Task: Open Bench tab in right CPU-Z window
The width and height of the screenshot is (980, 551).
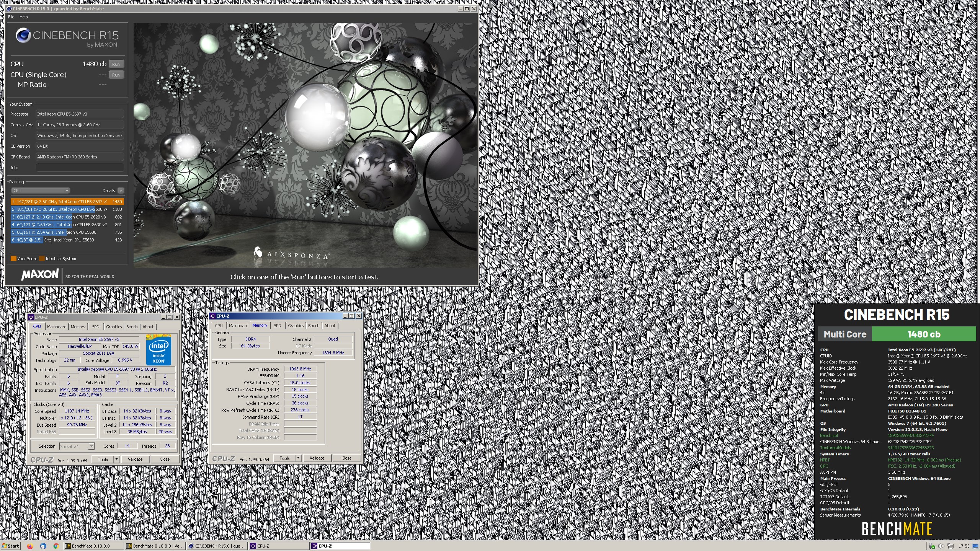Action: [x=314, y=326]
